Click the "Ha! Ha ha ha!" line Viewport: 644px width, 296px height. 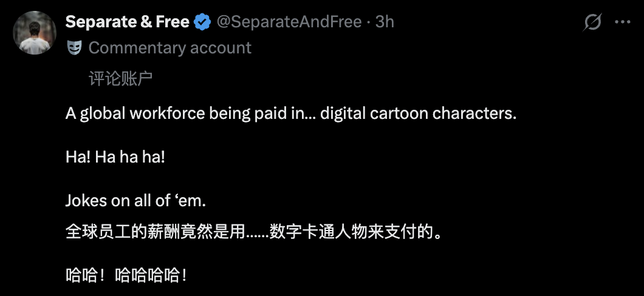[x=115, y=156]
